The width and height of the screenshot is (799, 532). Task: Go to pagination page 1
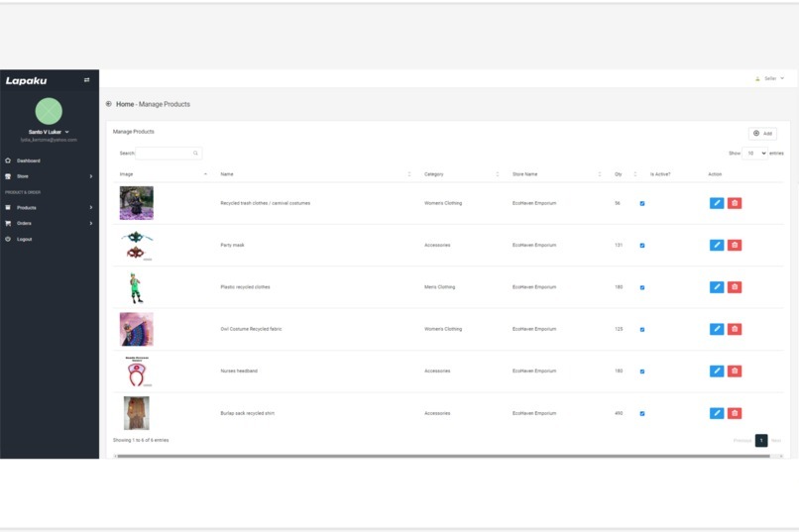point(761,441)
